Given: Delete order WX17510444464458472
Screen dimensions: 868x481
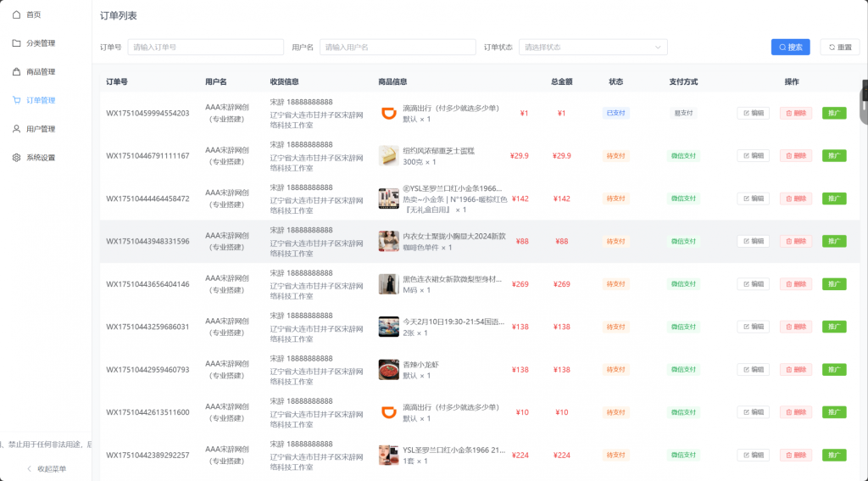Looking at the screenshot, I should 796,199.
